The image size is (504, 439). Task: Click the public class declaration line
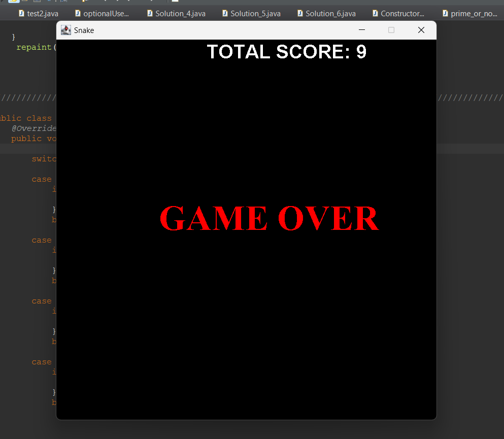pyautogui.click(x=26, y=118)
